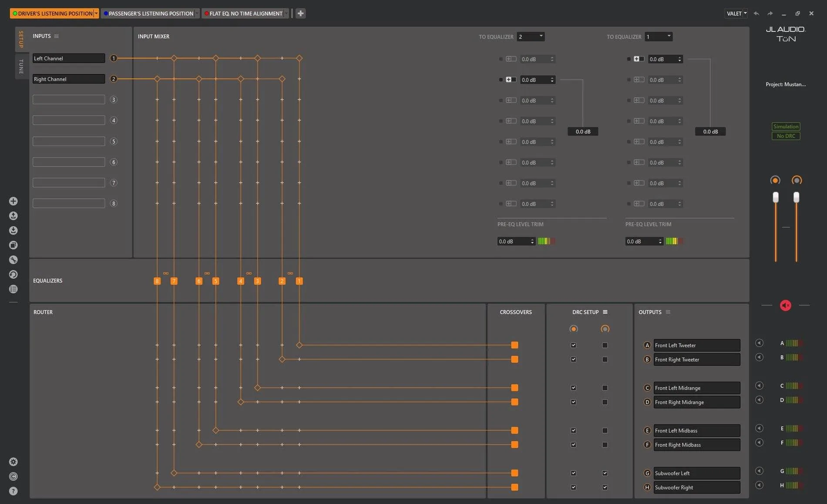Toggle polarity for equalizer 1 input row 1
The width and height of the screenshot is (827, 504).
tap(639, 59)
